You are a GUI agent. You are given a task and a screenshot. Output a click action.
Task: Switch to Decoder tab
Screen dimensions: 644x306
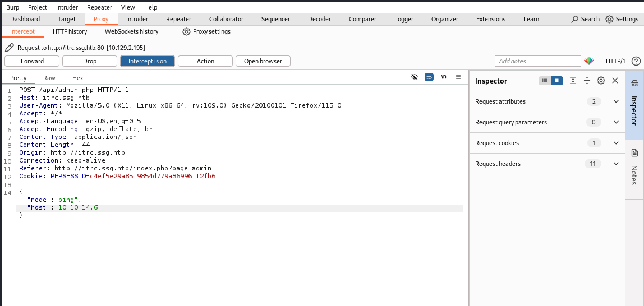click(320, 19)
